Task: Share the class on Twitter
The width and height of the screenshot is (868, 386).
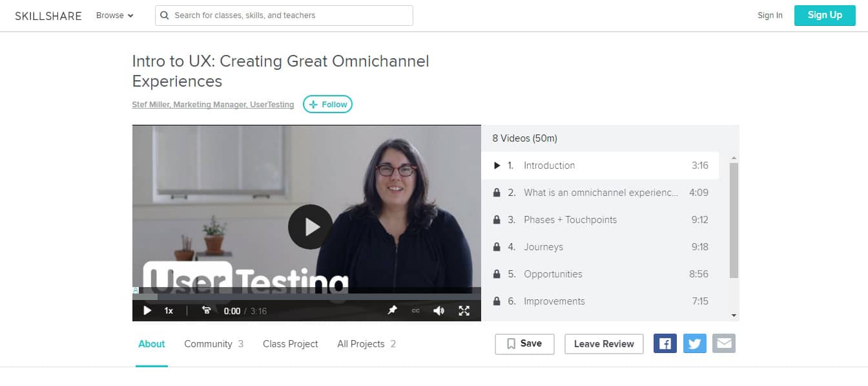Action: (x=694, y=343)
